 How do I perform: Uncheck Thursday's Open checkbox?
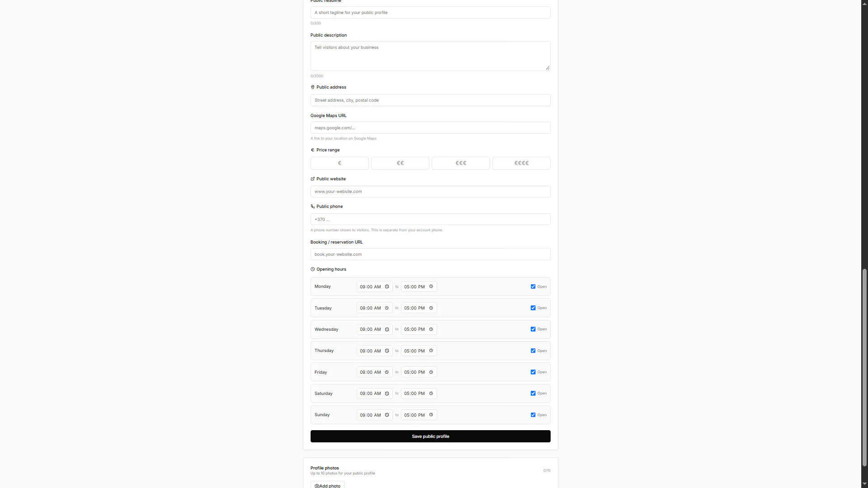[533, 351]
